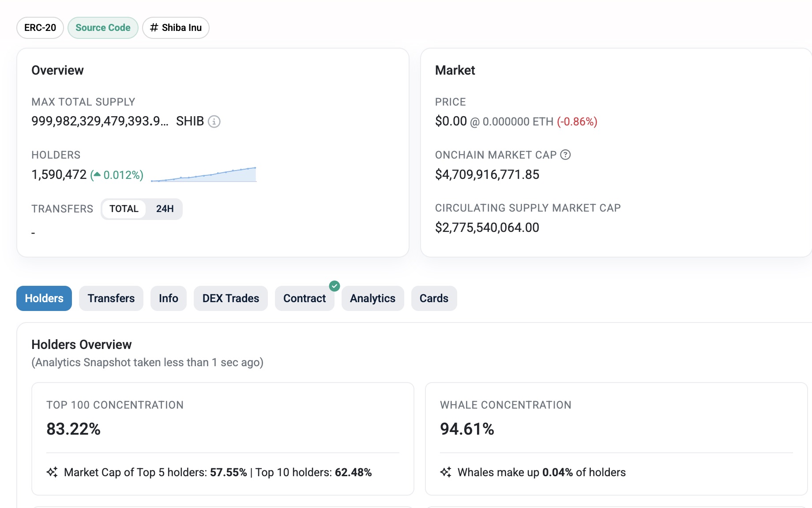Open the Contract tab

point(304,299)
